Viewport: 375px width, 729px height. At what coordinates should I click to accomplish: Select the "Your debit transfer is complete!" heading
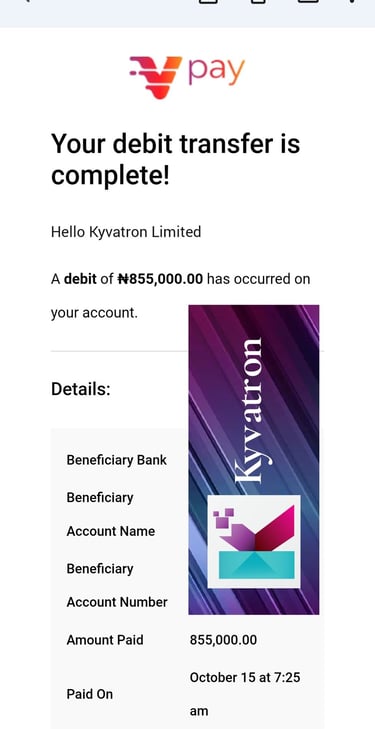click(176, 159)
